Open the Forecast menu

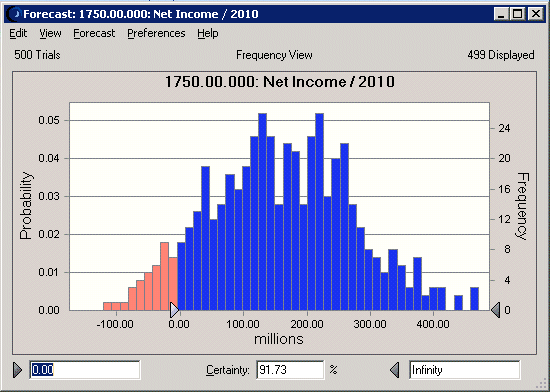tap(94, 33)
